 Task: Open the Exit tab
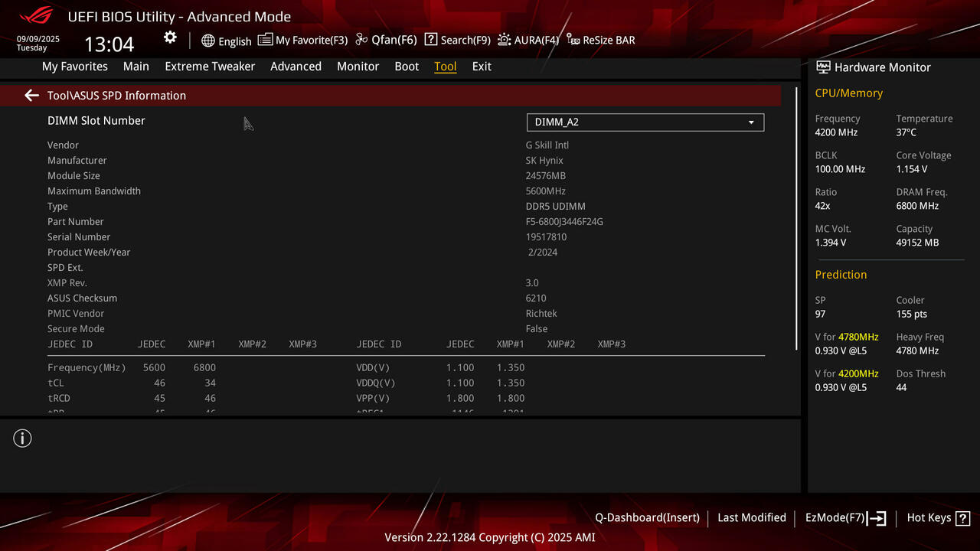pyautogui.click(x=482, y=67)
